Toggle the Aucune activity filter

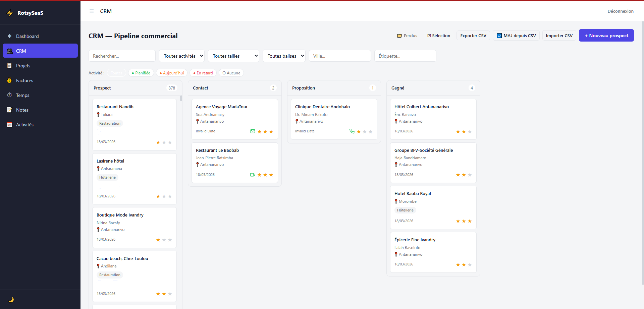click(x=231, y=73)
